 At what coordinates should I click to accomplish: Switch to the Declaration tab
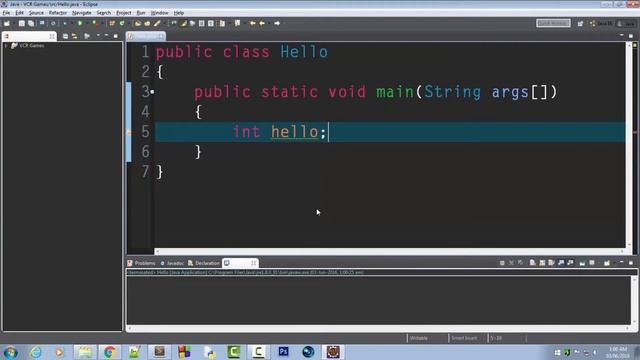[204, 263]
